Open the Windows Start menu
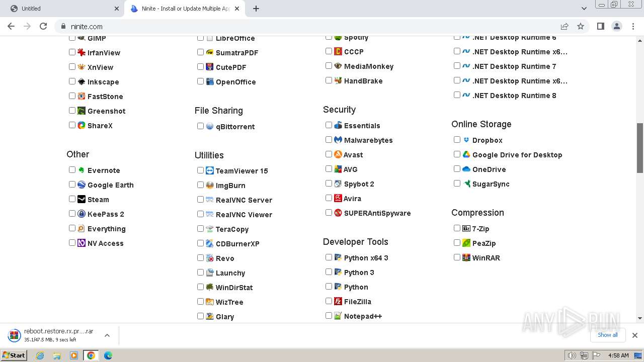Viewport: 644px width, 362px height. (14, 355)
